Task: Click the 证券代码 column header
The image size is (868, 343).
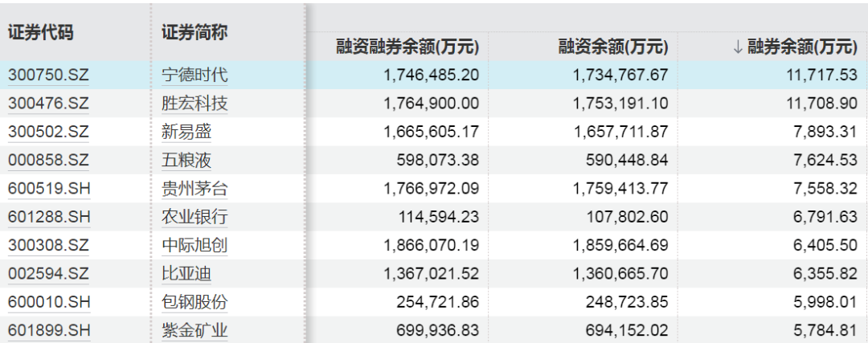Action: tap(40, 33)
